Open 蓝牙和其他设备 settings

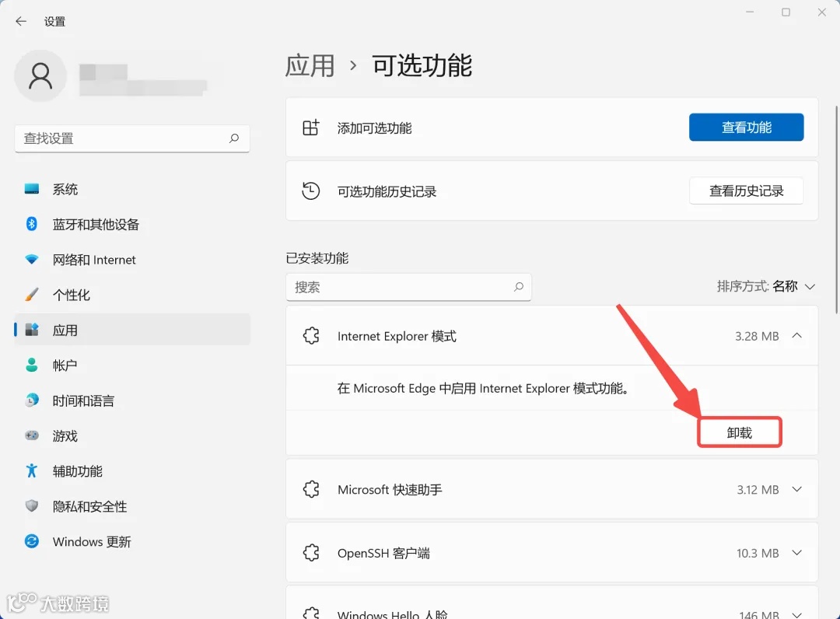point(132,225)
